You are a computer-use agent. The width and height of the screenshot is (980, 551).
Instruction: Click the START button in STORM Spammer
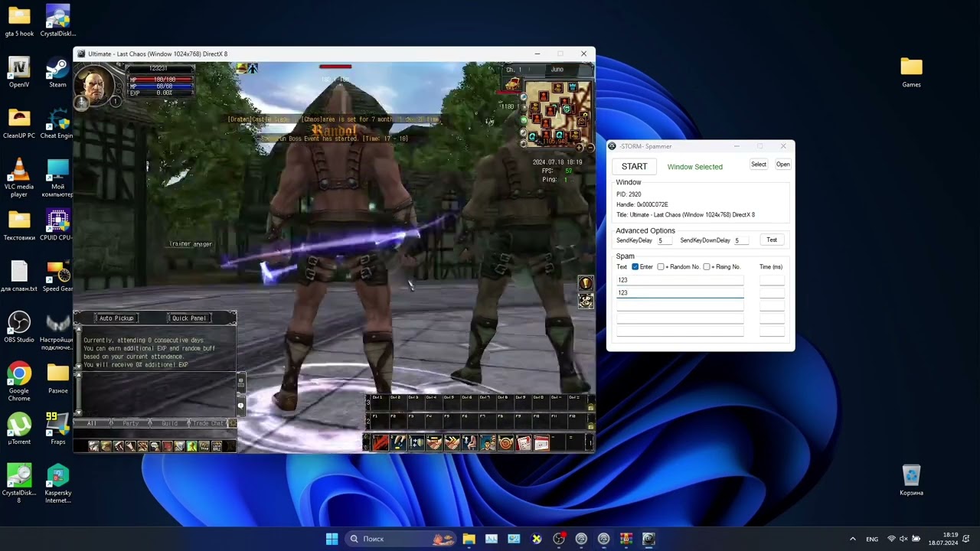point(634,166)
